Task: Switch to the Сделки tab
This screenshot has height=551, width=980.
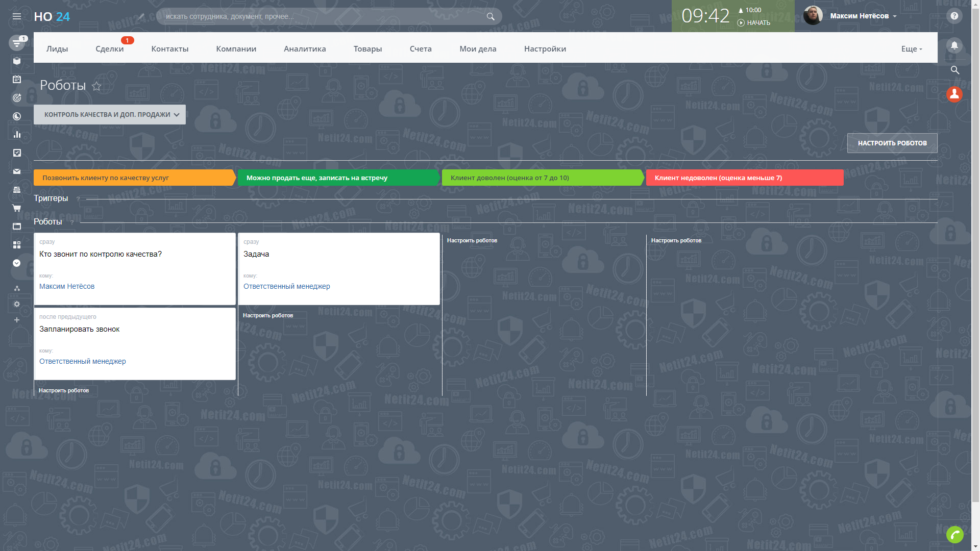Action: 109,49
